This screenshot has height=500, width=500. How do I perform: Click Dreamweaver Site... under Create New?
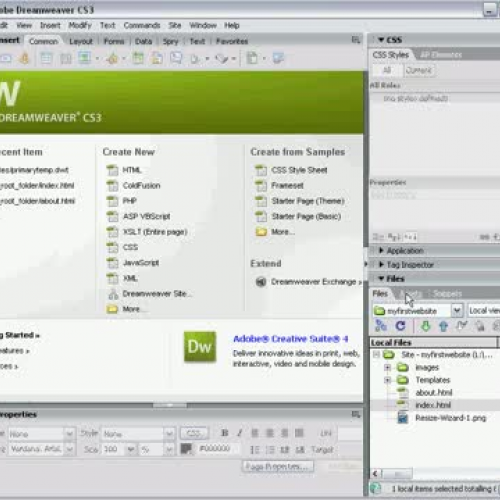pyautogui.click(x=157, y=294)
